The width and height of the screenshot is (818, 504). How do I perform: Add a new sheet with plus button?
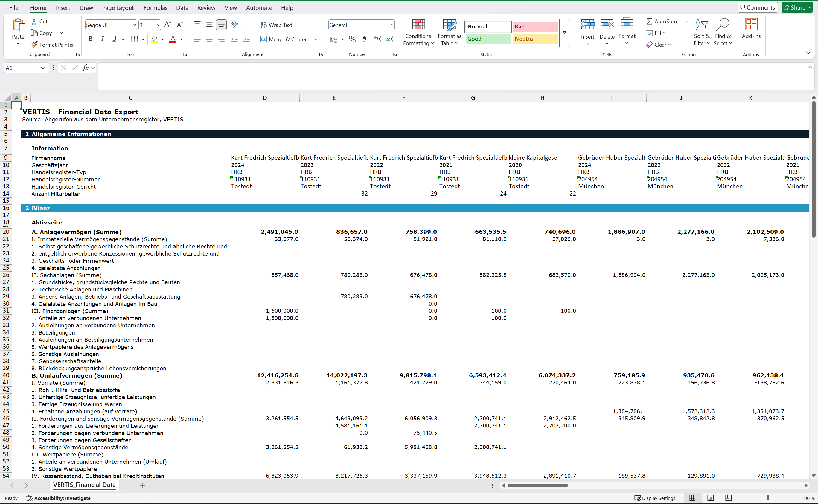coord(143,485)
